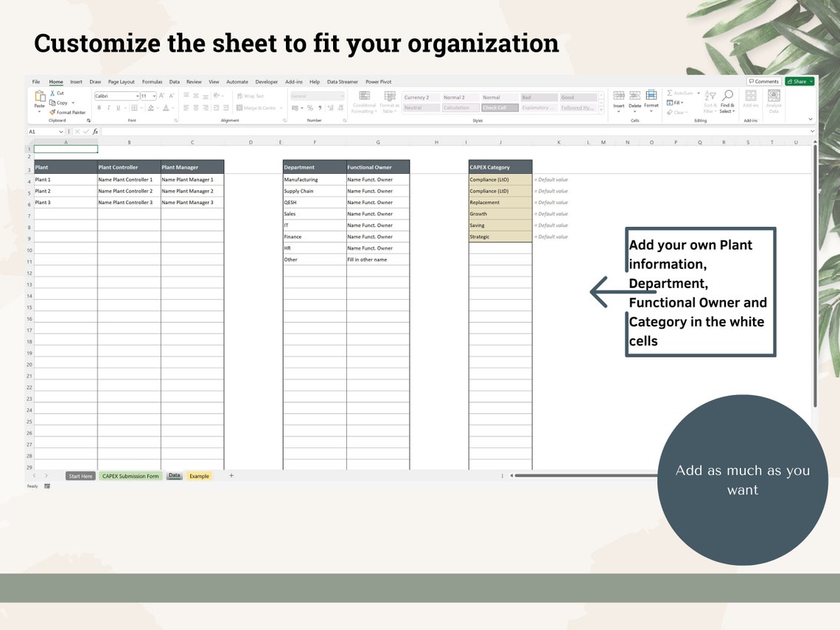Open the Comments panel

tap(765, 82)
